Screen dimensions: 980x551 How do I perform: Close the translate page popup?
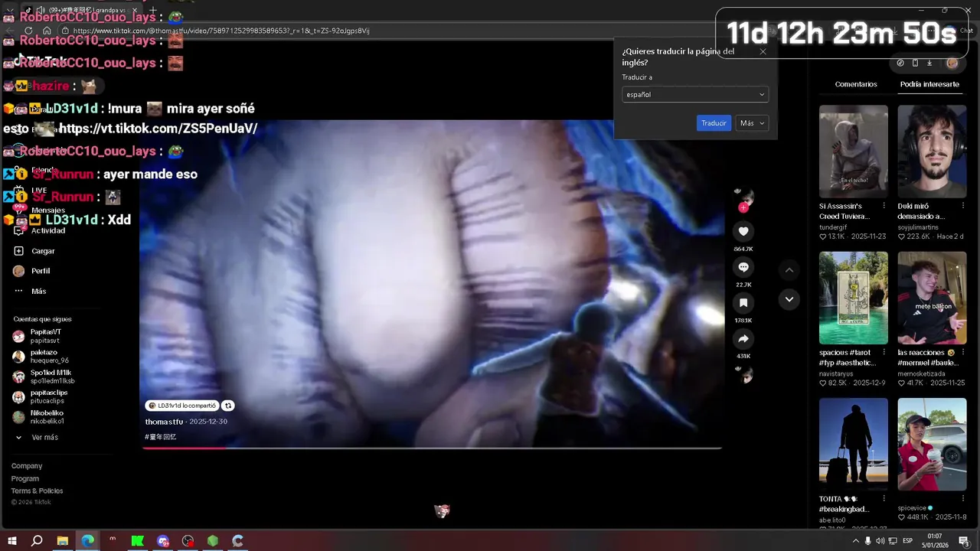coord(763,51)
